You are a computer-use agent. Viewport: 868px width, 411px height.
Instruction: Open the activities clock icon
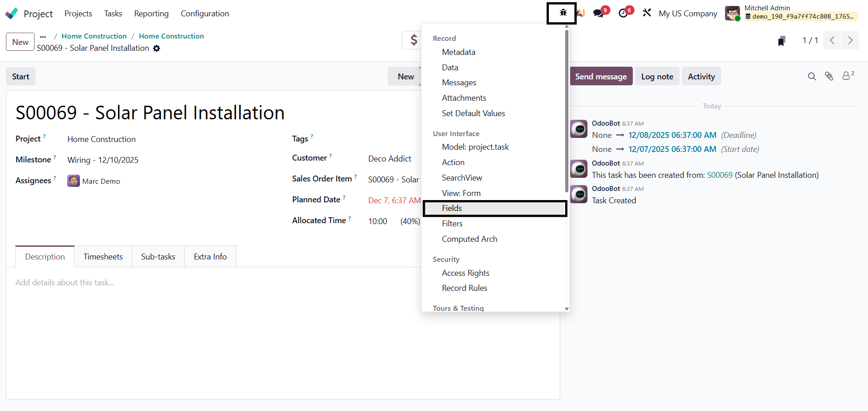coord(623,13)
